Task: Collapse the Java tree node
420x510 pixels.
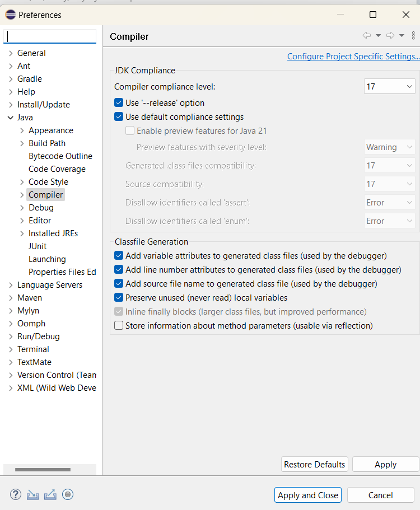Action: pos(11,118)
